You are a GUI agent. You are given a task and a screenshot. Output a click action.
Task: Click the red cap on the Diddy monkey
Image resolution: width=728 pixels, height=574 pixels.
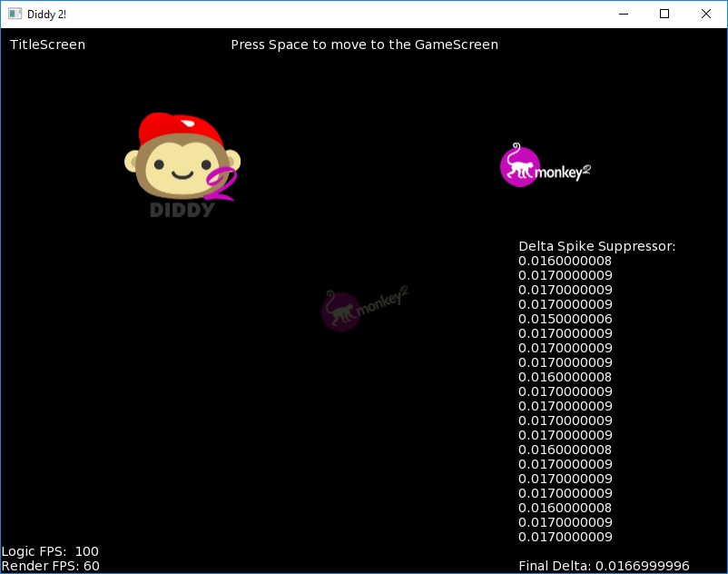(x=181, y=127)
